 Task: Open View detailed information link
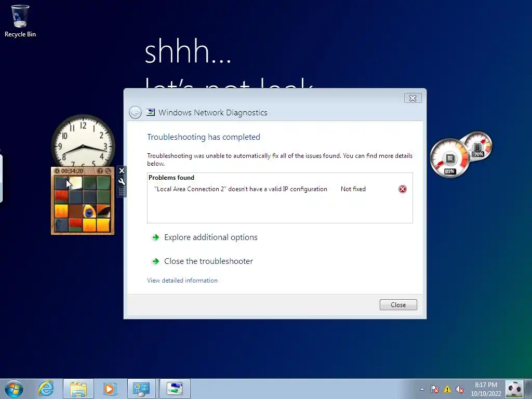click(x=182, y=281)
